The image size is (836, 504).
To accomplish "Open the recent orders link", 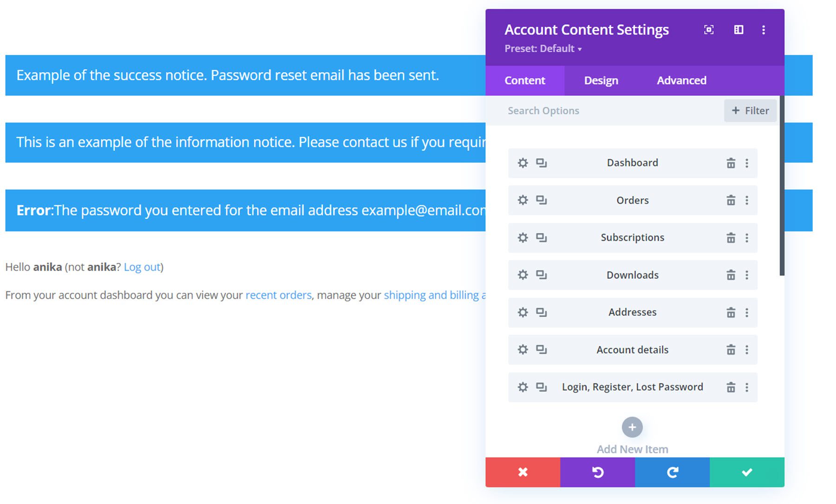I will 278,295.
